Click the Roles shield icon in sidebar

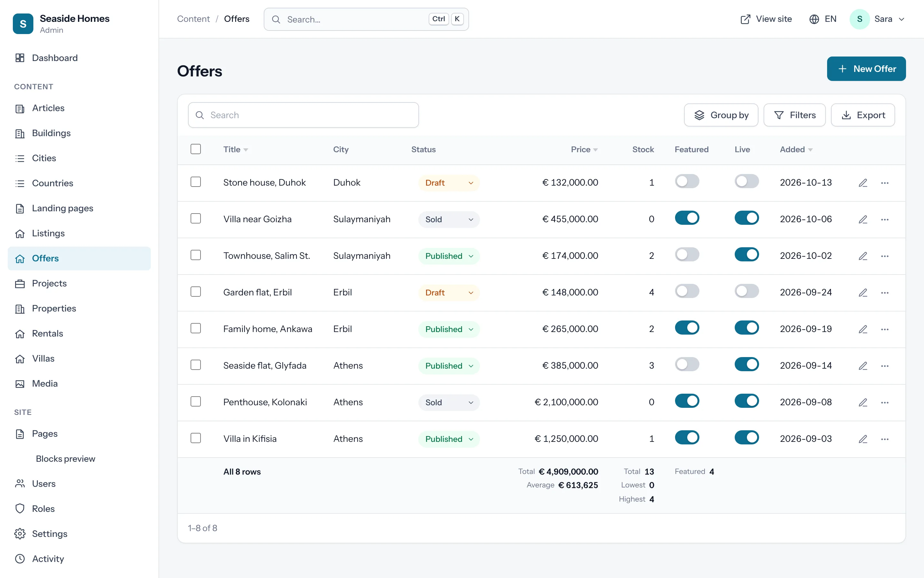click(x=20, y=508)
